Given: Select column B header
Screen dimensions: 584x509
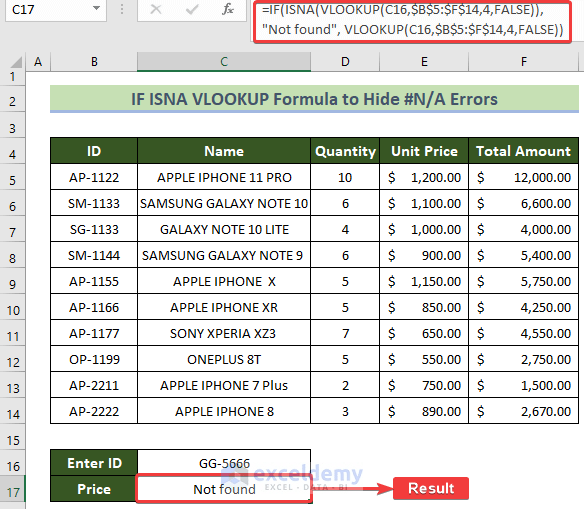Looking at the screenshot, I should (94, 61).
